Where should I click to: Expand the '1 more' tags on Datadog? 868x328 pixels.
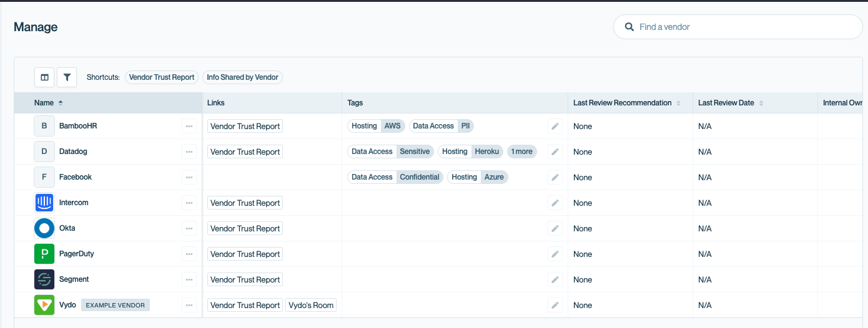521,152
